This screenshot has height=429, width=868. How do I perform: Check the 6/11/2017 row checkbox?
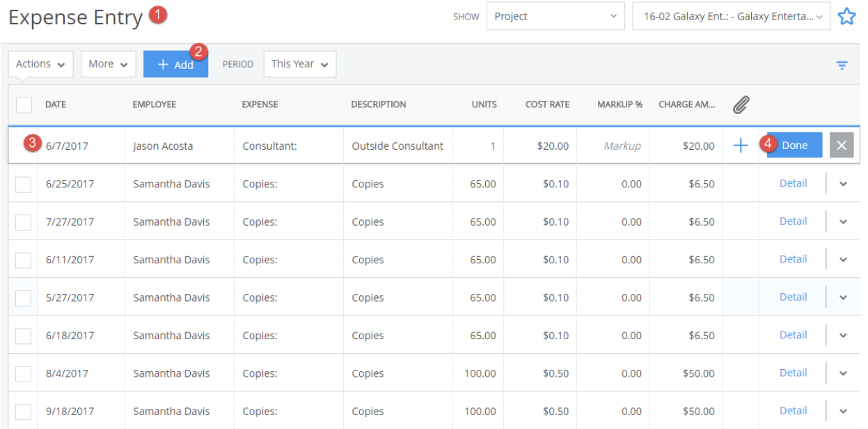pos(24,260)
